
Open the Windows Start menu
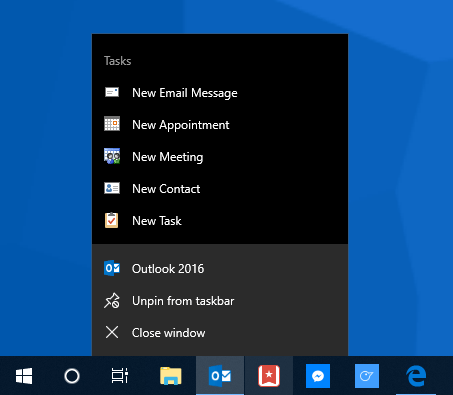tap(24, 376)
